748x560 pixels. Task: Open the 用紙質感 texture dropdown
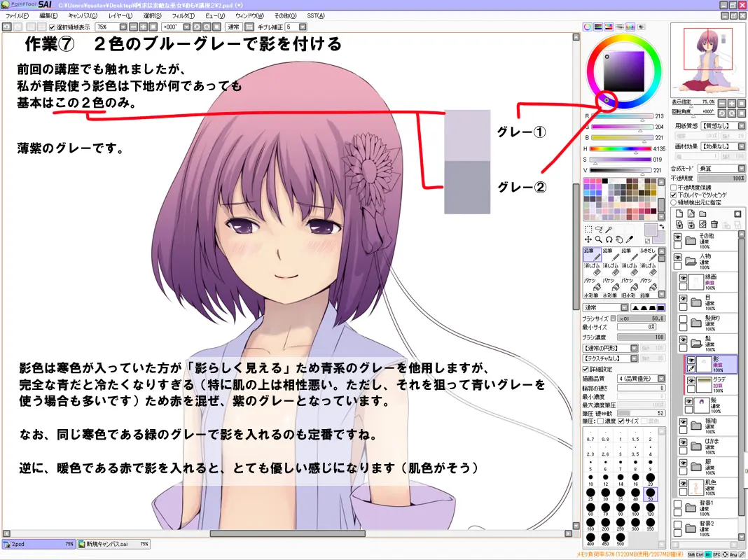723,126
